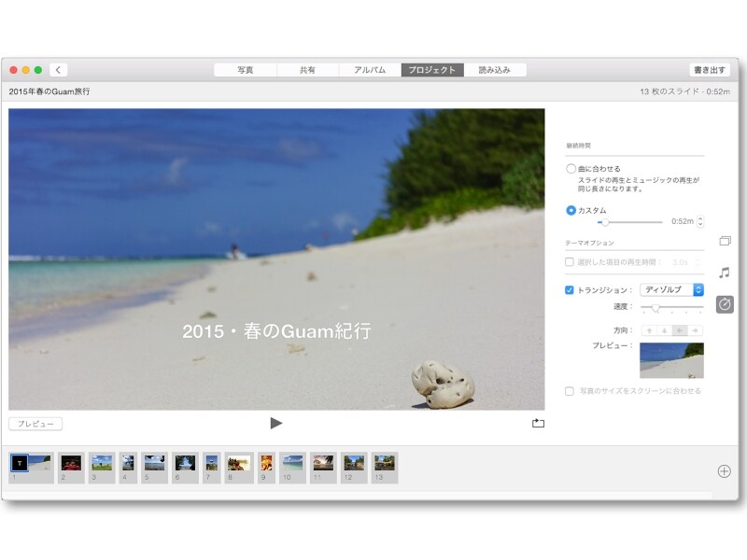Play the slideshow with the play button

click(275, 423)
